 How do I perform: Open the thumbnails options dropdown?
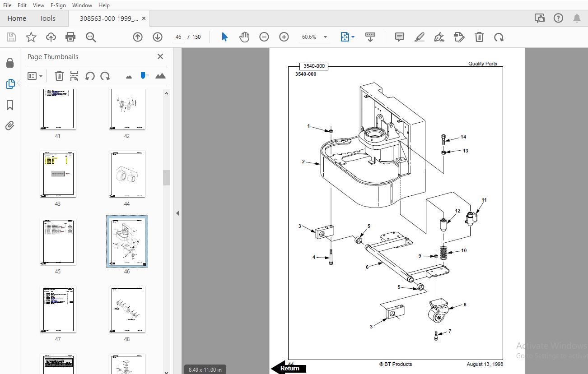tap(35, 76)
